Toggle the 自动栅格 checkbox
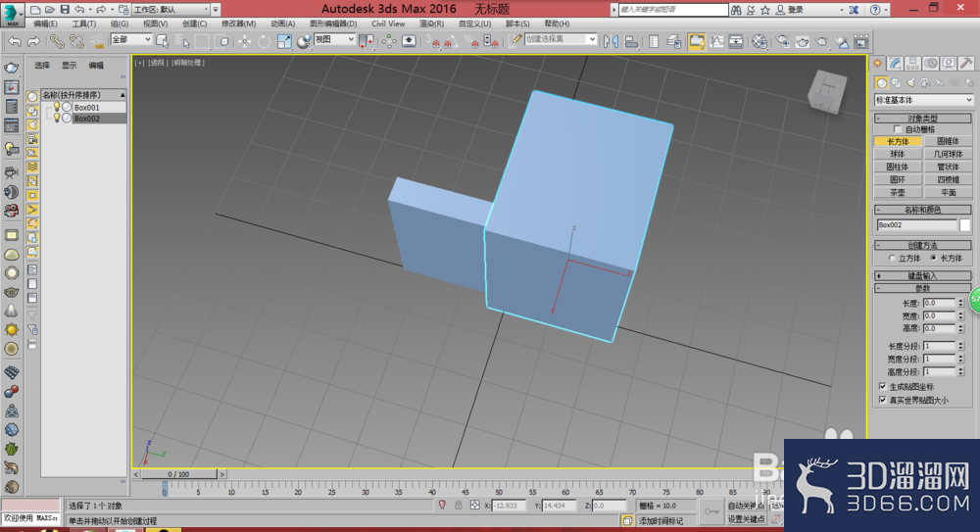The image size is (980, 532). (898, 129)
